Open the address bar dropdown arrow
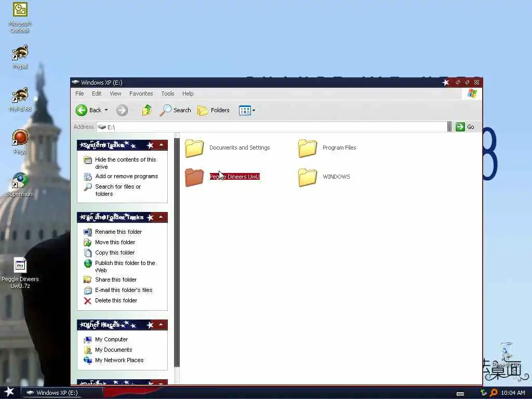The height and width of the screenshot is (399, 532). point(449,127)
